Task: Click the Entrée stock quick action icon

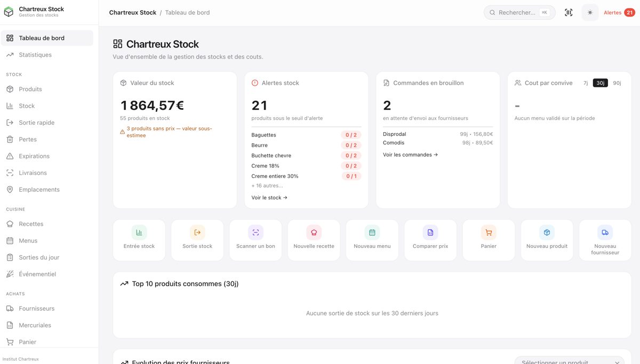Action: coord(139,232)
